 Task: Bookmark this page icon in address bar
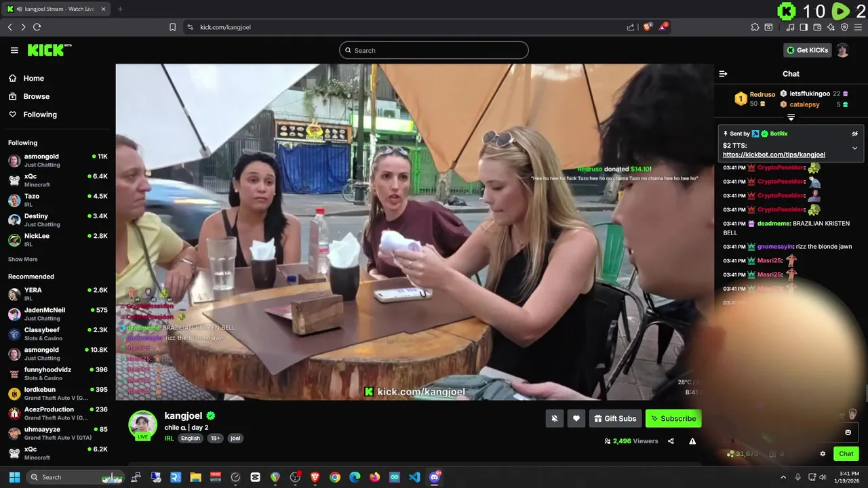pos(172,27)
